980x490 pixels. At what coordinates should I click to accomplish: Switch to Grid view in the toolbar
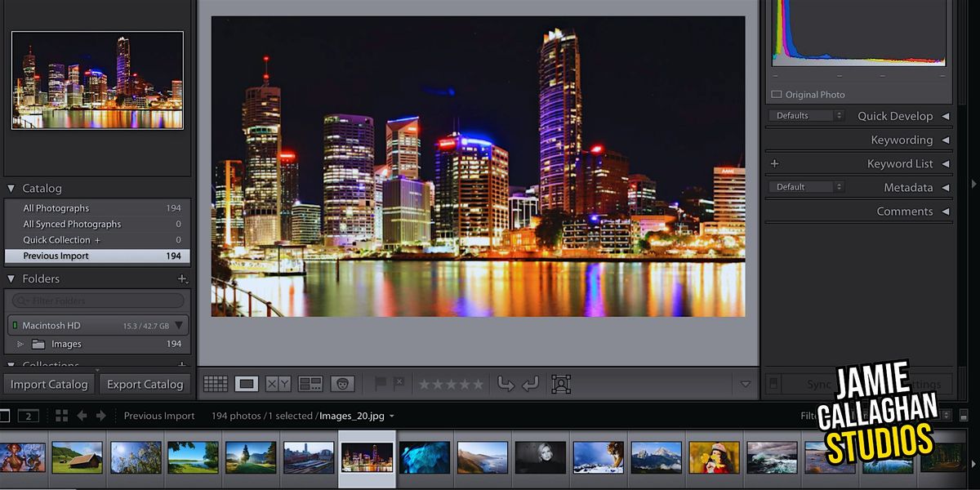coord(216,383)
